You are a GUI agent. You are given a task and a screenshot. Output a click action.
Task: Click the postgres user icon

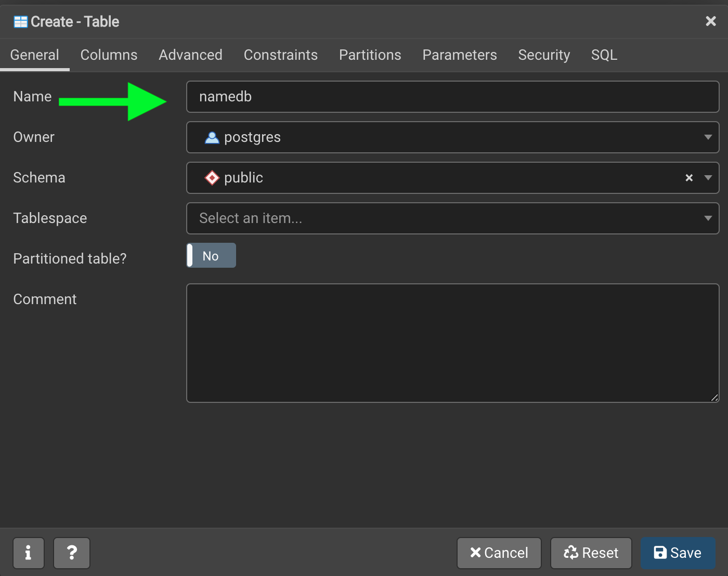click(x=212, y=138)
